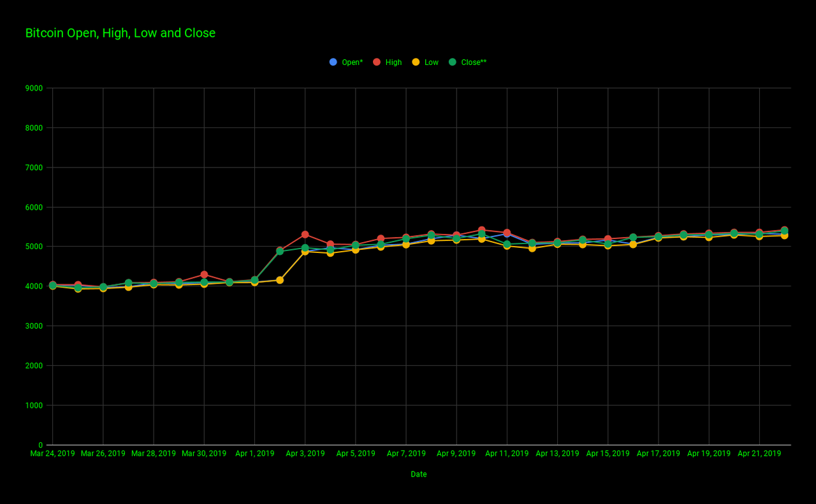
Task: Click the blue Open* legend dot
Action: 333,62
